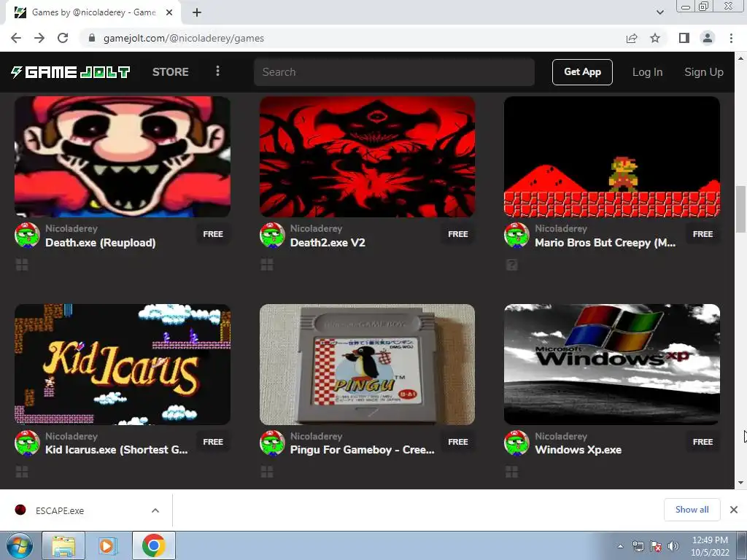Click the page vertical scrollbar thumb
This screenshot has height=560, width=747.
[x=741, y=209]
